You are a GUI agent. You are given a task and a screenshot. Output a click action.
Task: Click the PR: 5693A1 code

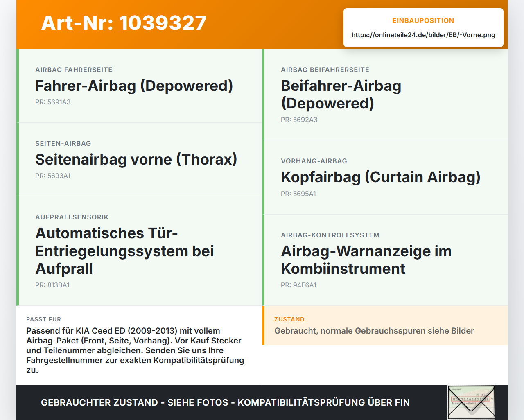pyautogui.click(x=53, y=176)
